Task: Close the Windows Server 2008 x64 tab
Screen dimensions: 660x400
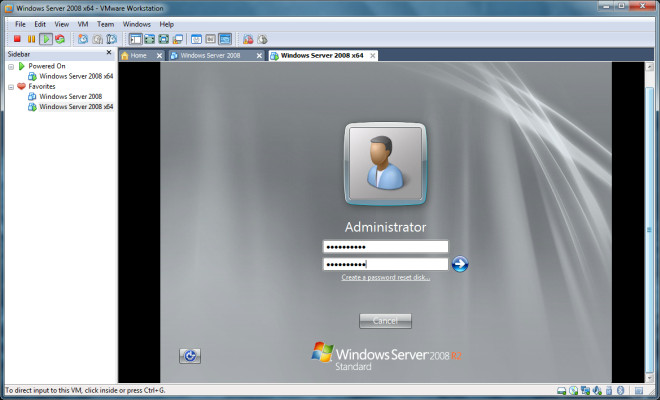Action: tap(373, 55)
